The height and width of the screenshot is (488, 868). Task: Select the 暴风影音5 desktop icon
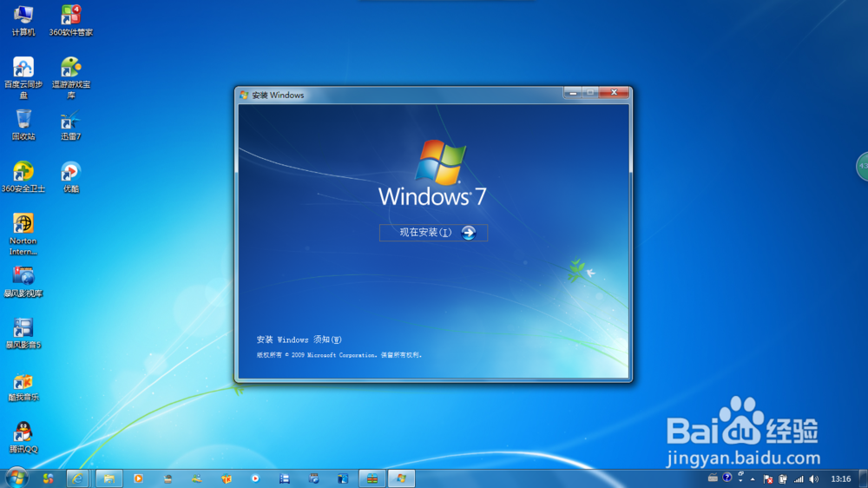click(x=23, y=333)
